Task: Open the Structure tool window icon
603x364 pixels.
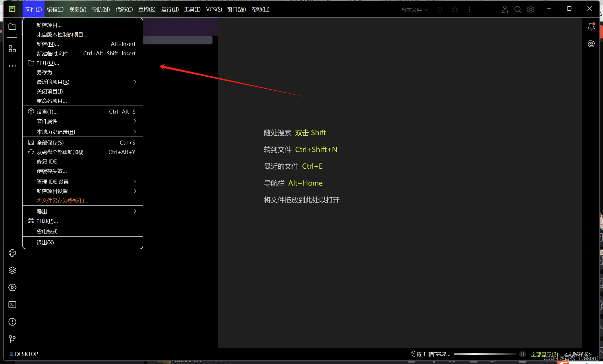Action: pos(12,49)
